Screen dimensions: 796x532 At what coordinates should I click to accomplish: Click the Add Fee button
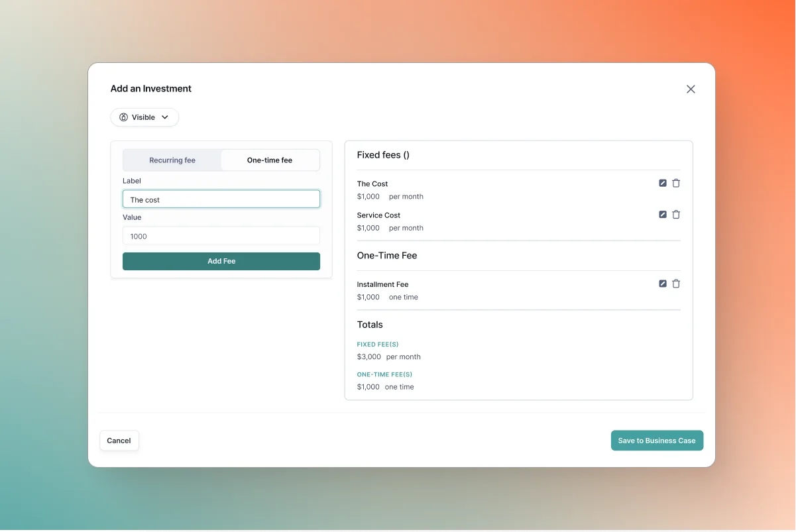221,261
